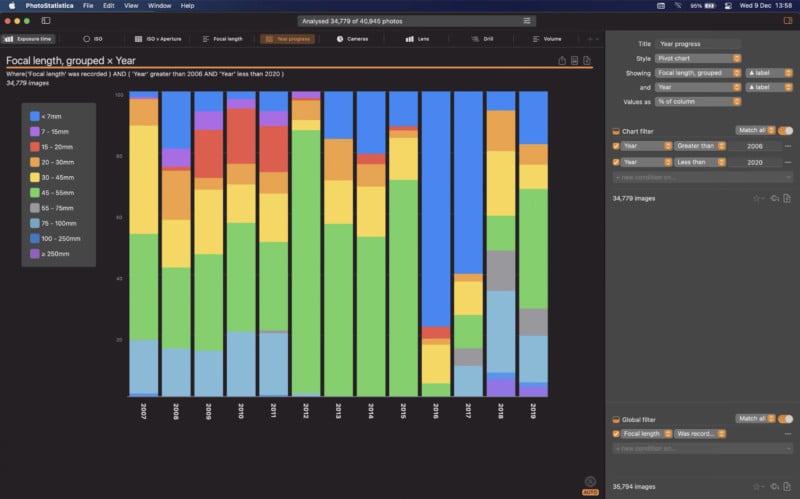The image size is (800, 499).
Task: Toggle the Chart filter on/off switch
Action: [785, 131]
